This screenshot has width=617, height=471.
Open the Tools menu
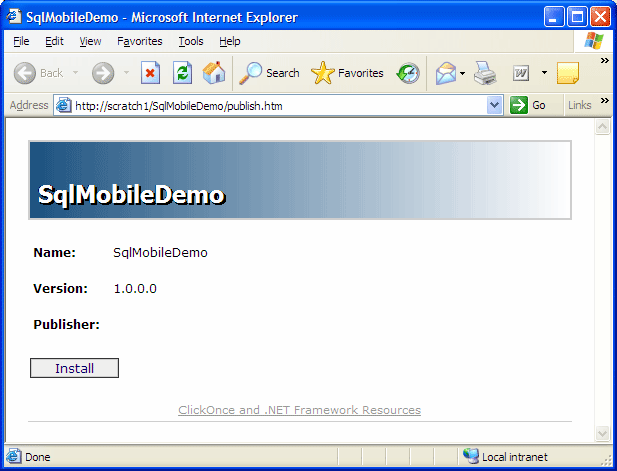pyautogui.click(x=191, y=41)
